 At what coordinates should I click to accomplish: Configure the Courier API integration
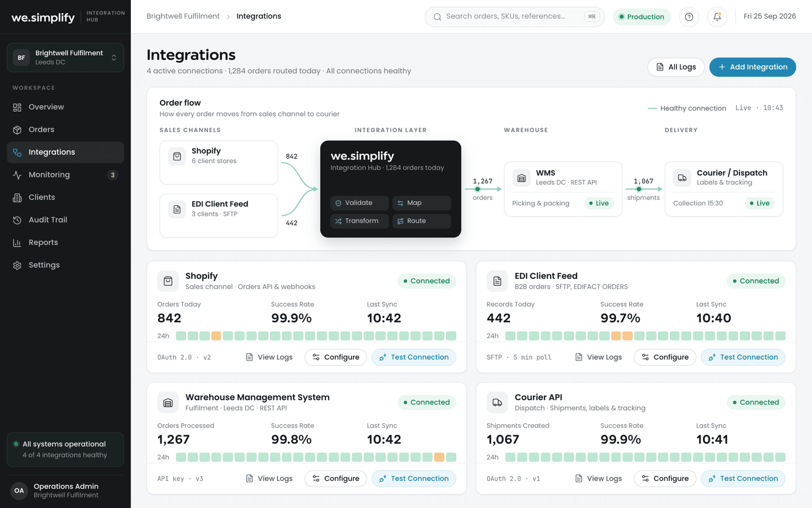[x=665, y=479]
